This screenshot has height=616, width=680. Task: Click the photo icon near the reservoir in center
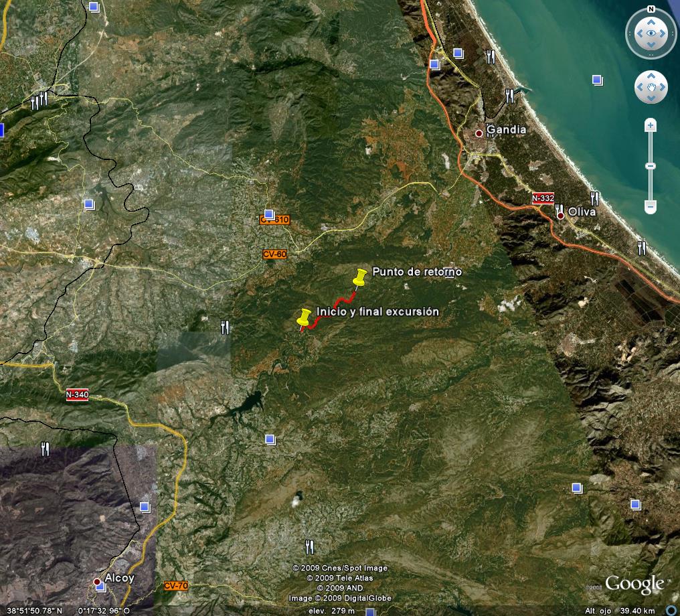pyautogui.click(x=270, y=439)
